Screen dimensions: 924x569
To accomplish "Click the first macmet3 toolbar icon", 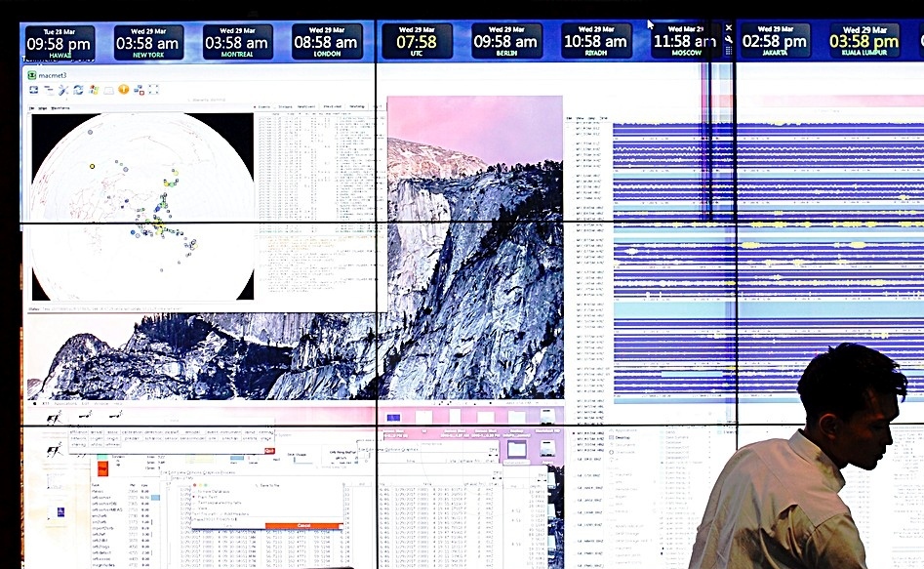I will point(33,90).
